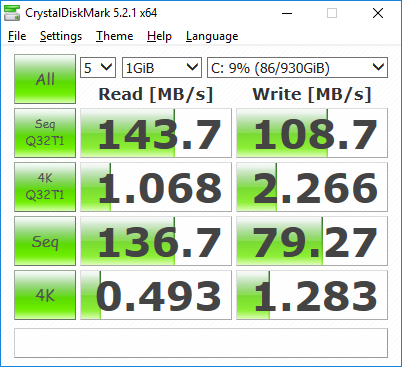Expand the test count dropdown showing 5
The width and height of the screenshot is (402, 367).
[98, 68]
